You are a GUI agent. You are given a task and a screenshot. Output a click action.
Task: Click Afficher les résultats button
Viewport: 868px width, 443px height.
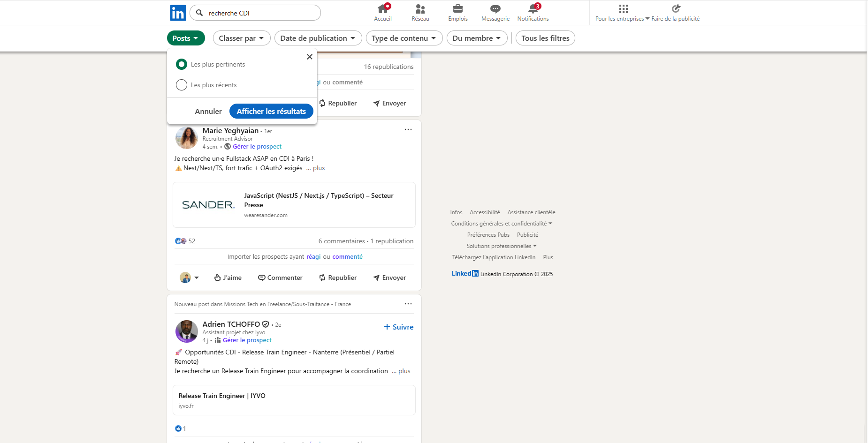(x=271, y=111)
